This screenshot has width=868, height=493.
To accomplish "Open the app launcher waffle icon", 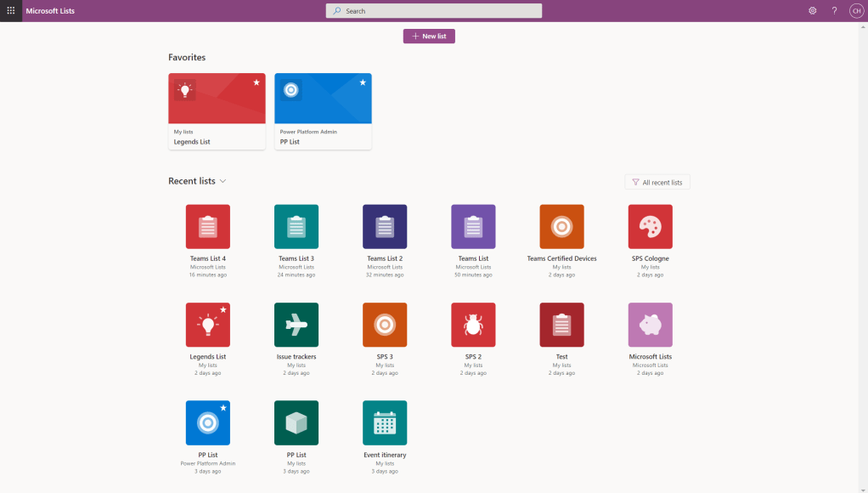I will (x=11, y=10).
